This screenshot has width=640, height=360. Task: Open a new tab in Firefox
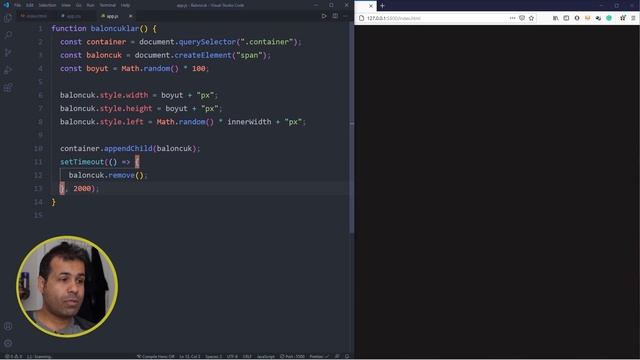[382, 6]
